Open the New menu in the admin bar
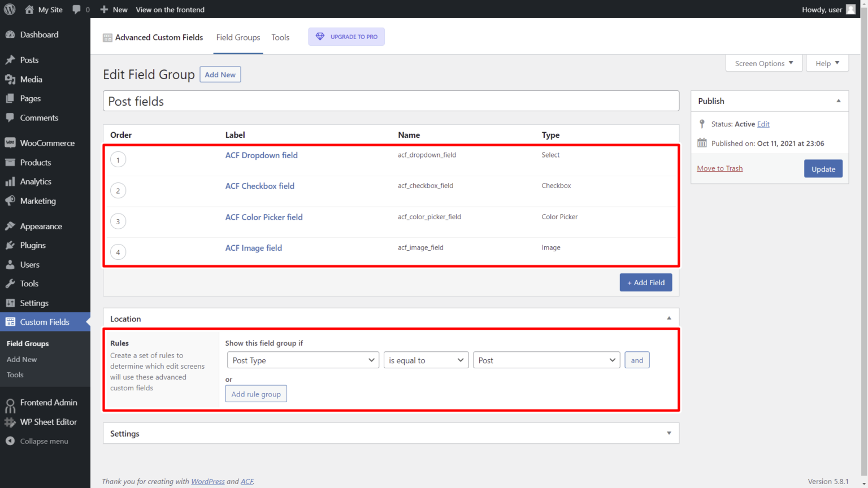The width and height of the screenshot is (868, 488). click(114, 9)
